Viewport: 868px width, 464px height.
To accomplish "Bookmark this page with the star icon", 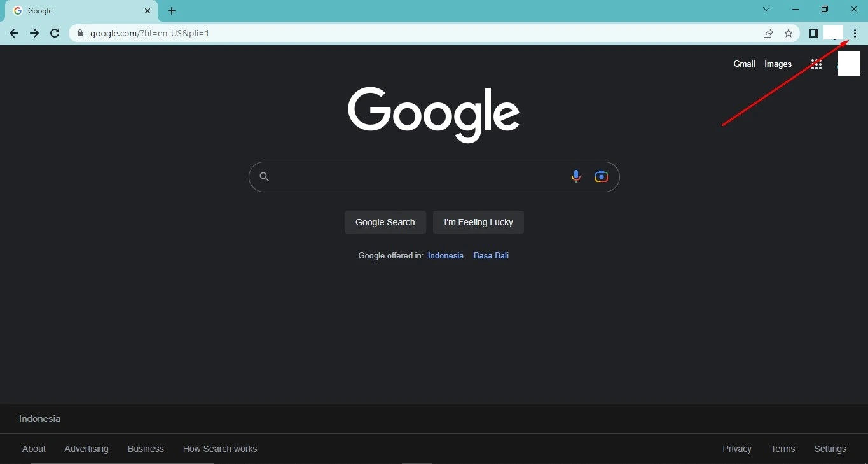I will (789, 33).
